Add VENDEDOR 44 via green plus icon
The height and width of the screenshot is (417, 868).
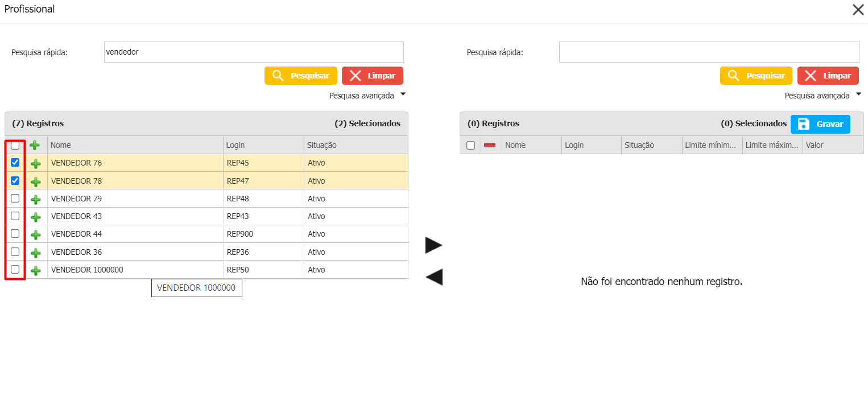[x=35, y=234]
